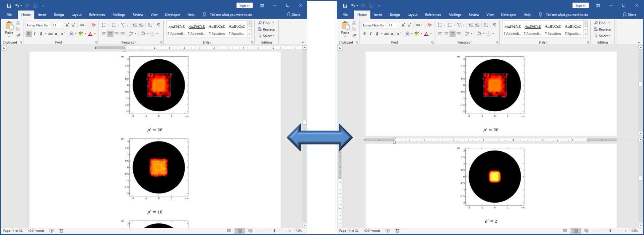
Task: Open Replace dialog in the left window
Action: [266, 29]
